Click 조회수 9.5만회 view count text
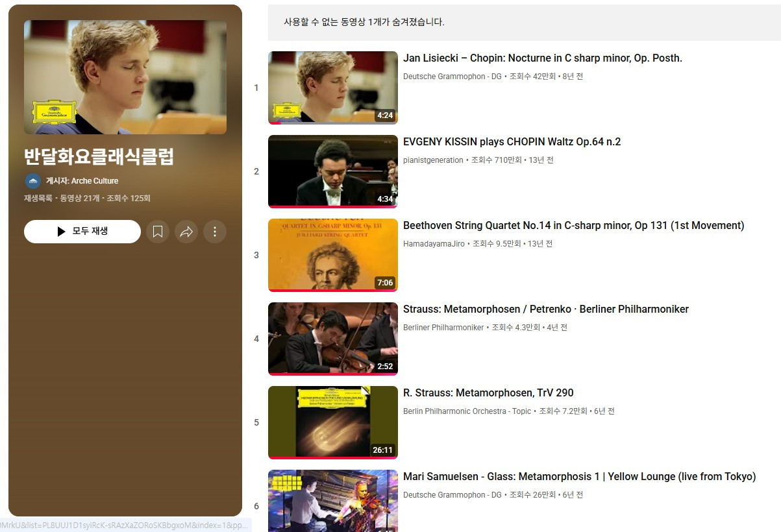This screenshot has width=781, height=532. click(497, 244)
